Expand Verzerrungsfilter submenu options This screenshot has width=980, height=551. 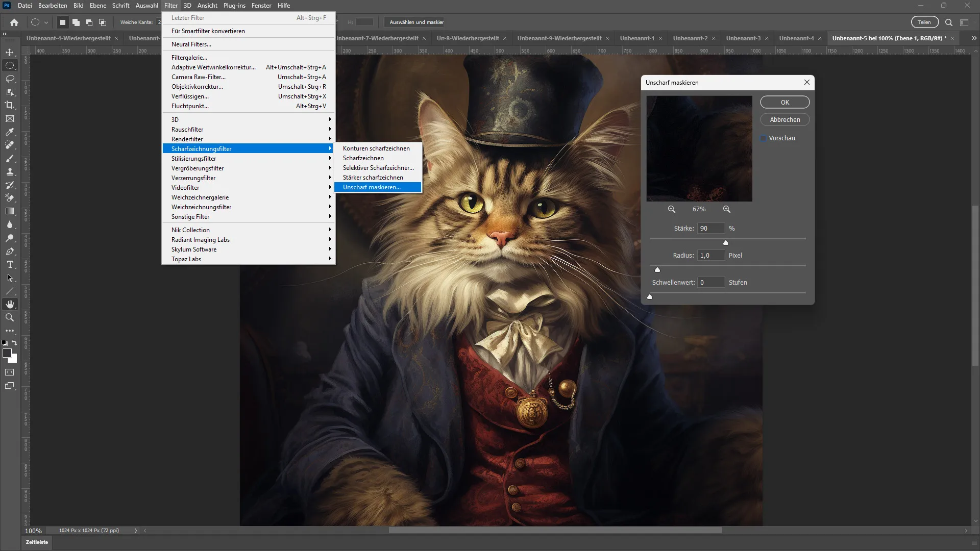click(x=249, y=178)
